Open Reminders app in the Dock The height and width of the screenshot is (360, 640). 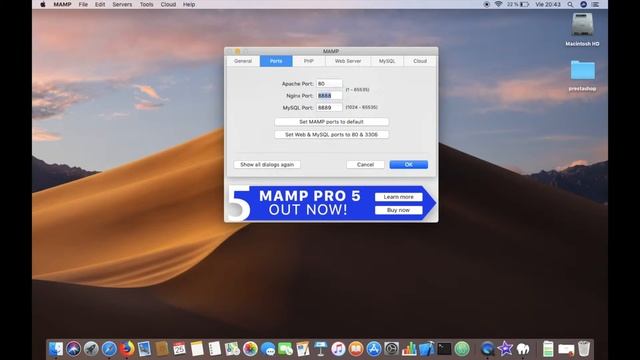tap(214, 349)
